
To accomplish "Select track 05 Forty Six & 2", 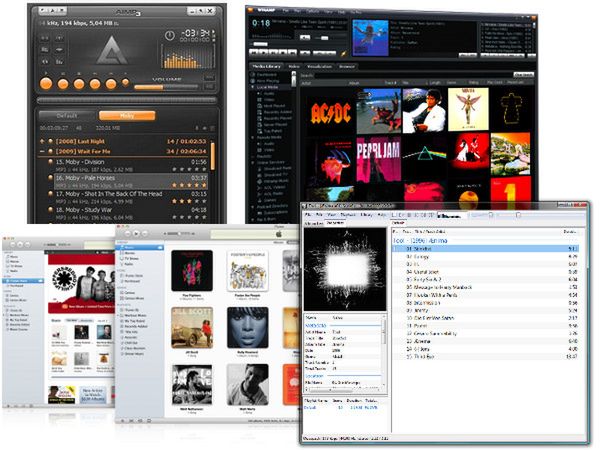I will 486,280.
